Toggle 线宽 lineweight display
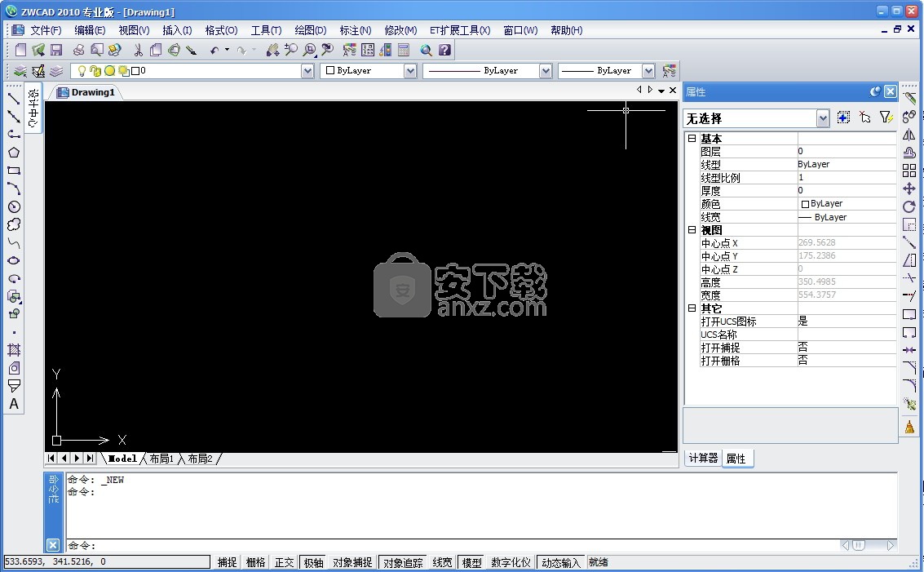 click(x=442, y=562)
